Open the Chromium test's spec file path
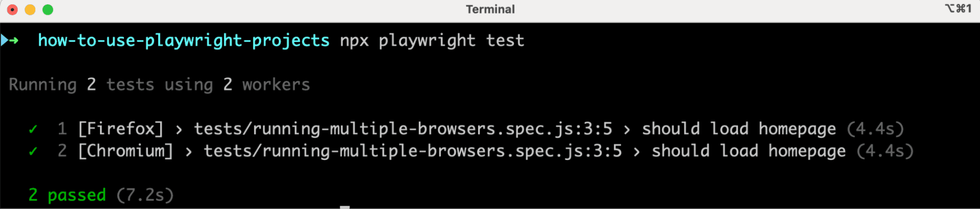 click(x=412, y=151)
